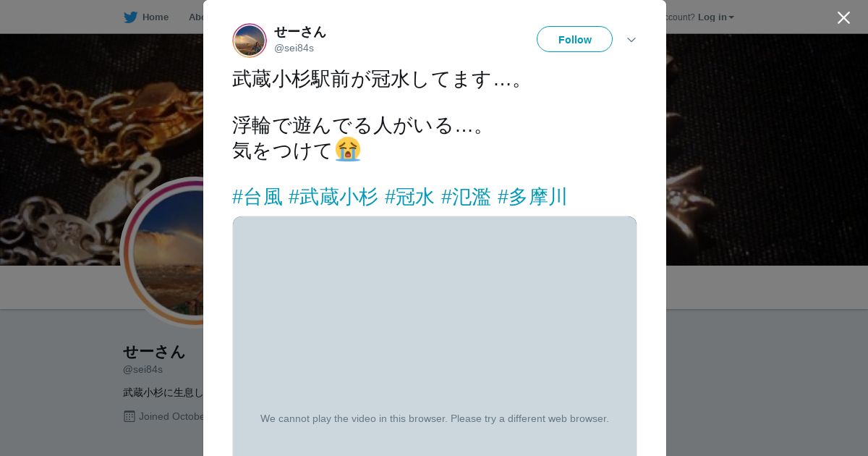Follow the @sei84s account

(x=574, y=39)
